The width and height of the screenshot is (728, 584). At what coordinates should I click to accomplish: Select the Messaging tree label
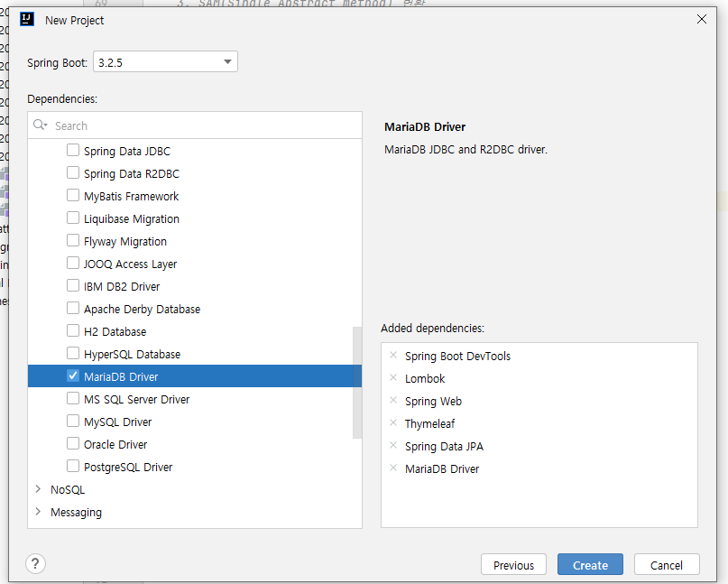tap(76, 513)
